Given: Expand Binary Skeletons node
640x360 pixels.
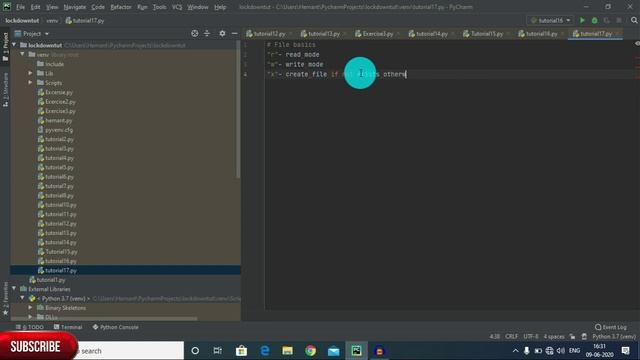Looking at the screenshot, I should [x=30, y=307].
